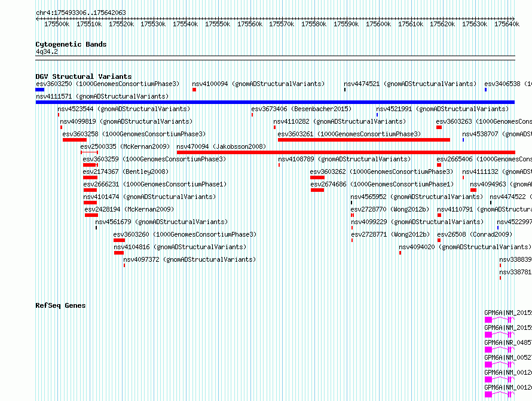Open esv26508 (Conrad2009) variant label
The width and height of the screenshot is (532, 401).
(x=475, y=234)
